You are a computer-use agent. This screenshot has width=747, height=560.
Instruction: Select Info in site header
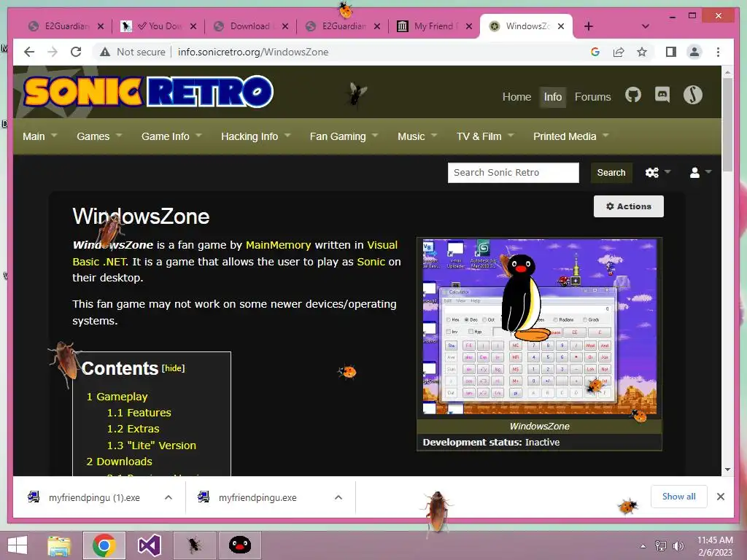(553, 97)
